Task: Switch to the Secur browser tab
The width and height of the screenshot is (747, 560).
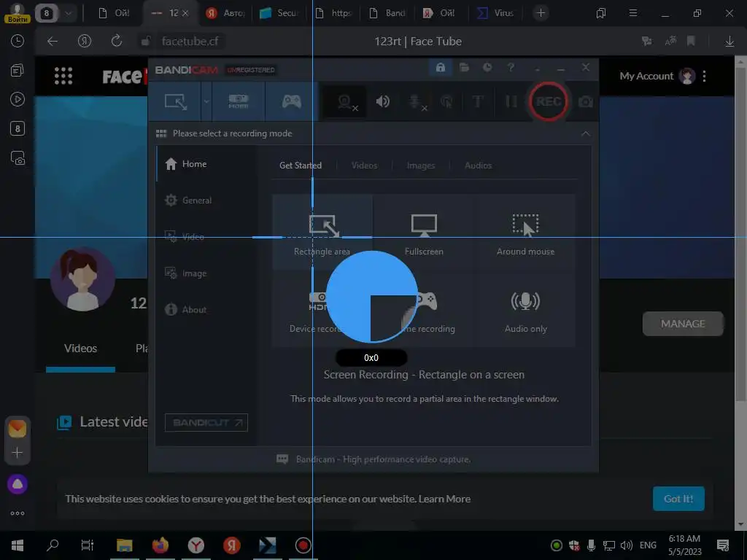Action: click(279, 13)
